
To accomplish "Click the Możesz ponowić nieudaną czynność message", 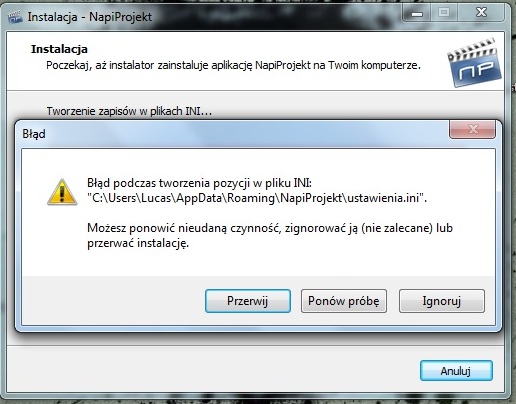I will coord(270,228).
